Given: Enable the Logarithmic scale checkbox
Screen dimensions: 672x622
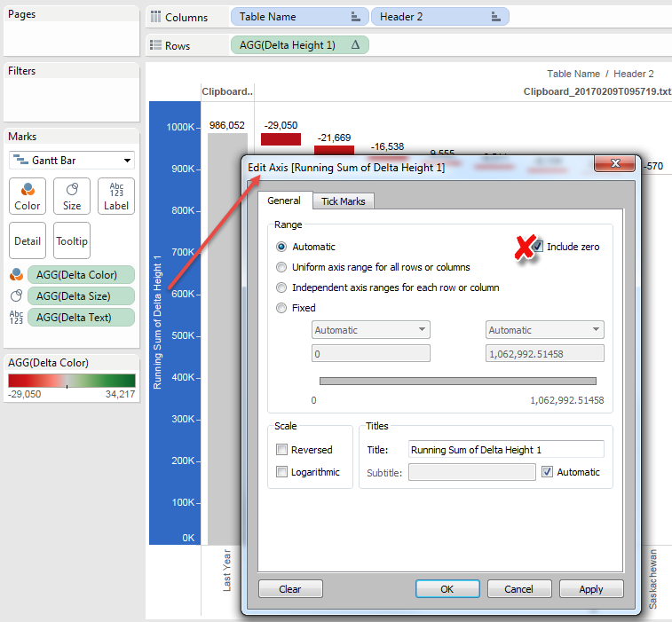Looking at the screenshot, I should [x=281, y=472].
